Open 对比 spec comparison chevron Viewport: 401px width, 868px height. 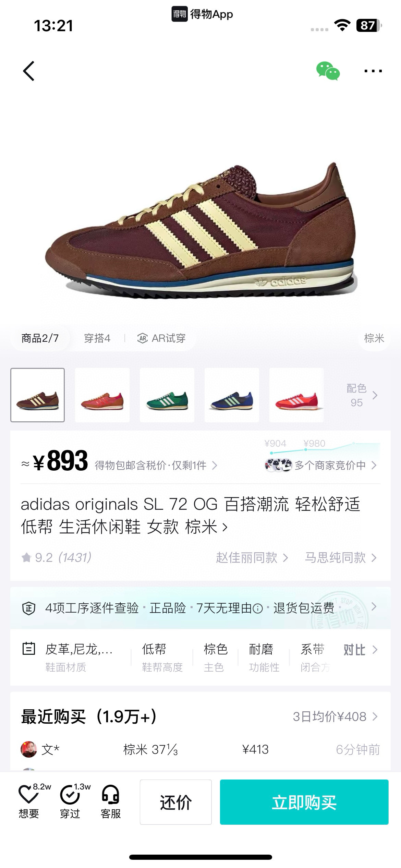coord(361,650)
